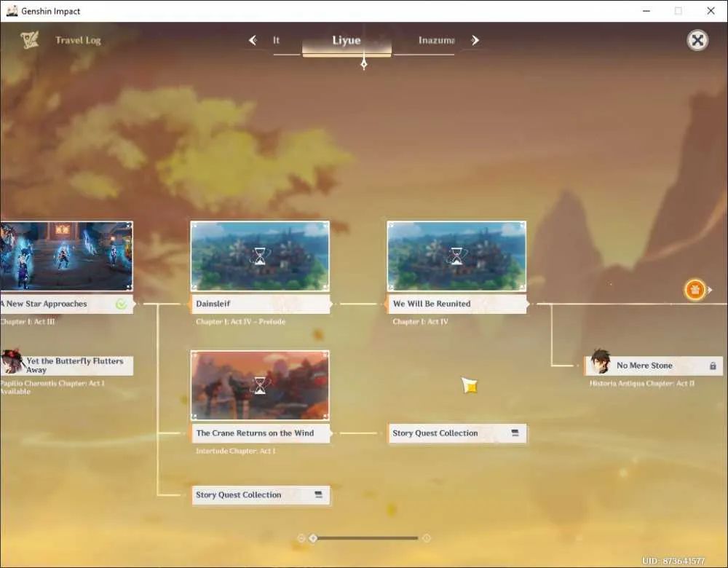Click the A New Star Approaches thumbnail
The height and width of the screenshot is (568, 728).
(66, 256)
